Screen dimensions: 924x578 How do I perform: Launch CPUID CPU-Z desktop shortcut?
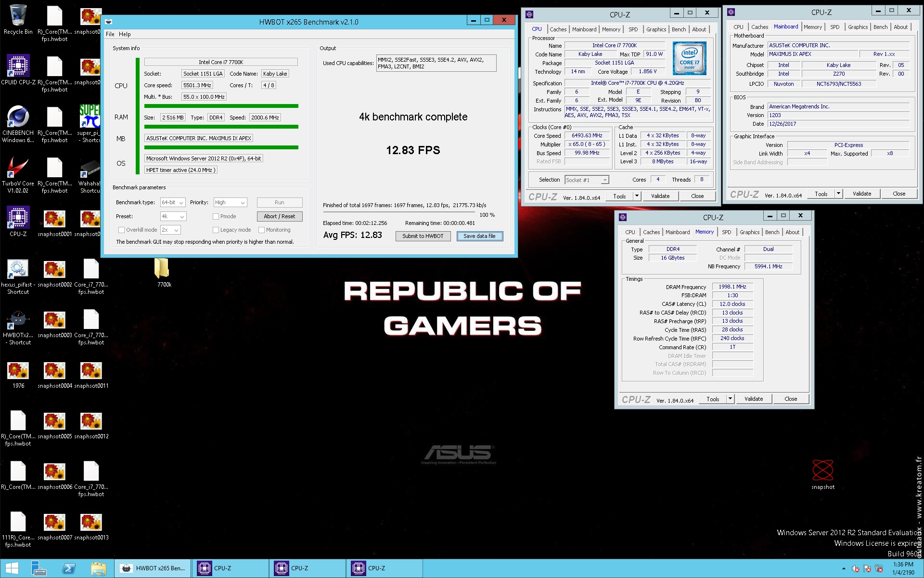coord(18,70)
